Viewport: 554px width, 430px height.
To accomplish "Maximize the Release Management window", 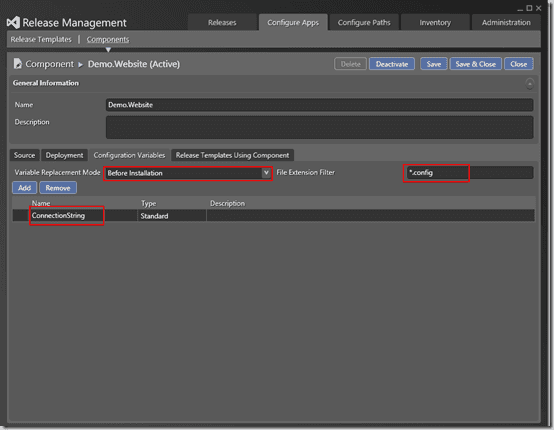I will (x=529, y=8).
